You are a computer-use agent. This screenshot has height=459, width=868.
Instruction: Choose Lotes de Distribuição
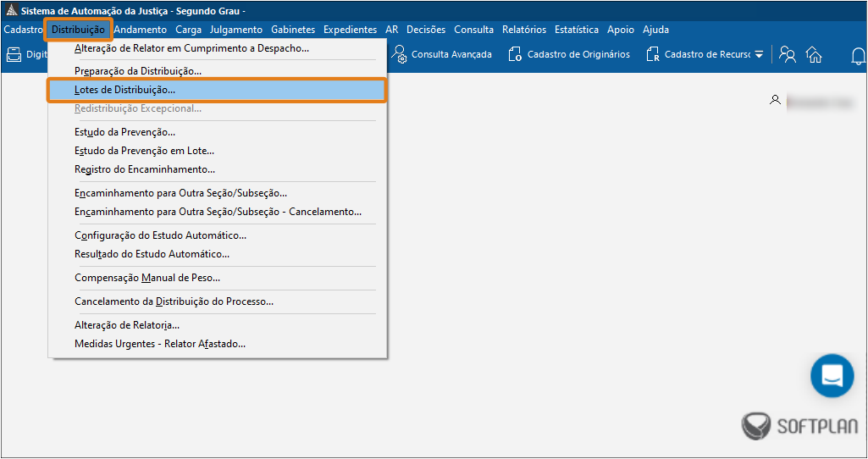point(218,90)
